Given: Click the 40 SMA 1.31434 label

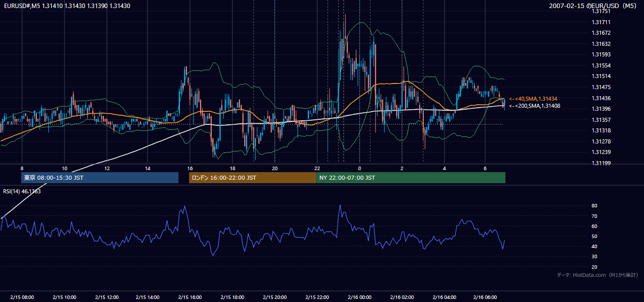Looking at the screenshot, I should coord(533,99).
